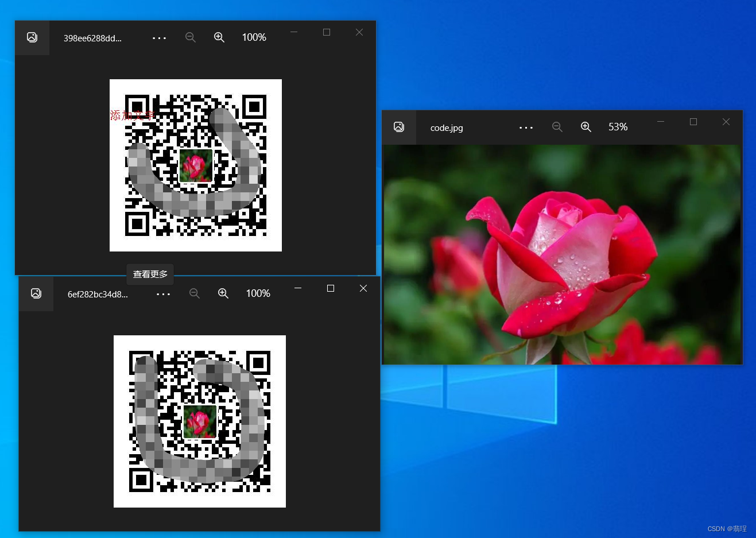The image size is (756, 538).
Task: Select the 100% zoom value in 6ef282bc34d8 window
Action: click(258, 293)
